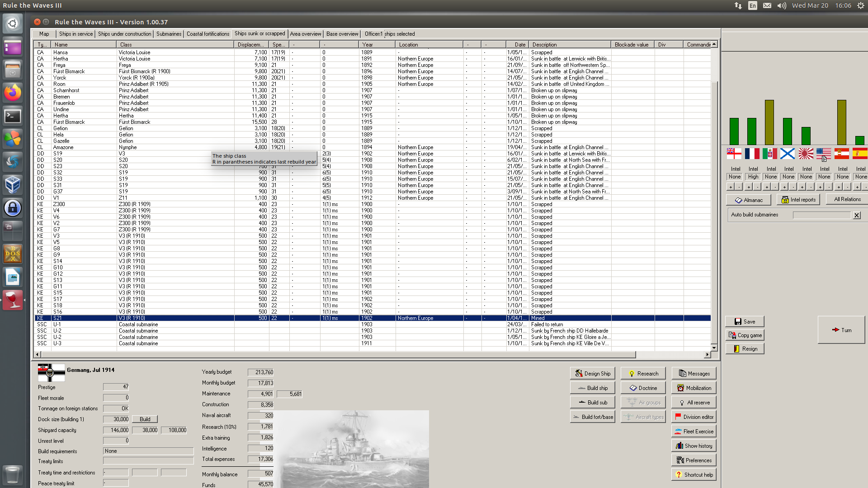Select the Russian naval ensign flag
Image resolution: width=868 pixels, height=488 pixels.
coord(788,154)
